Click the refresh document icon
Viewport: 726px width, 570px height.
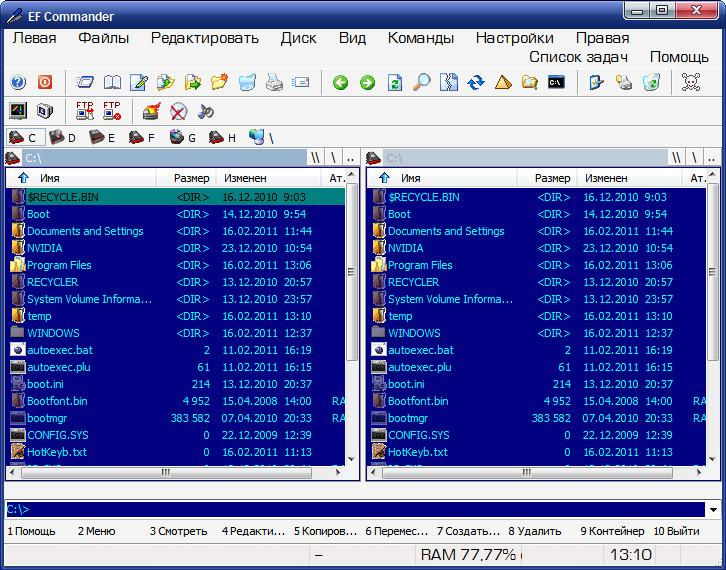tap(394, 83)
